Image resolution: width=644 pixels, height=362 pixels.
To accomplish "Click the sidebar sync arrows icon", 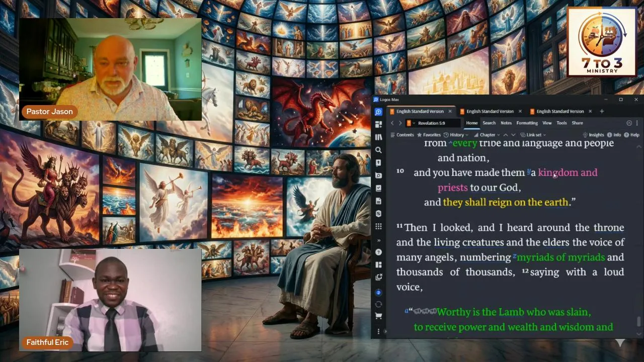I will pyautogui.click(x=378, y=304).
